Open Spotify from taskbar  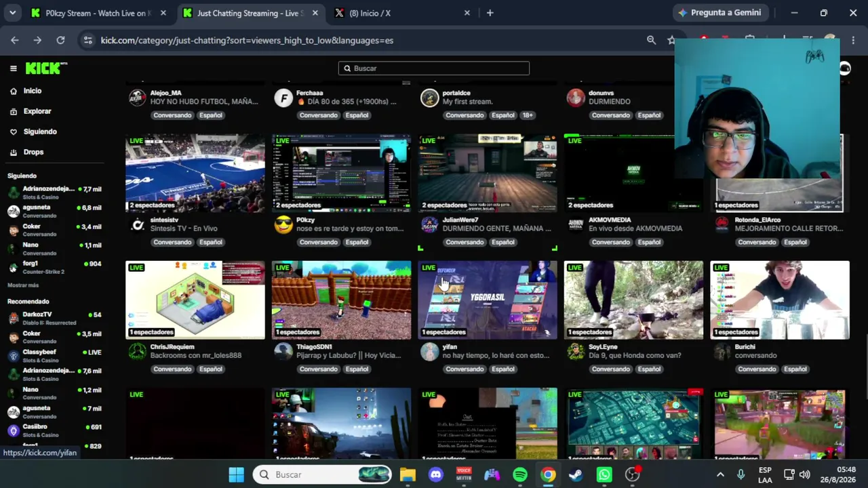coord(520,474)
